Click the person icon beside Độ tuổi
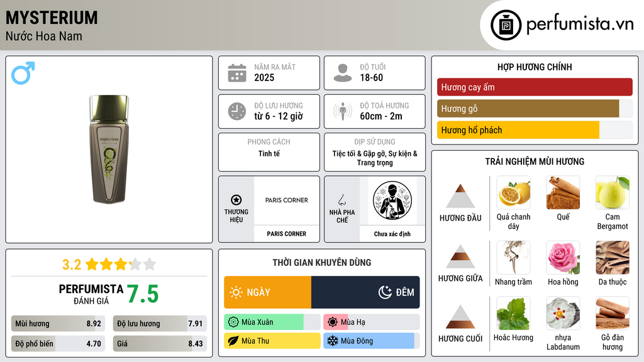 343,73
